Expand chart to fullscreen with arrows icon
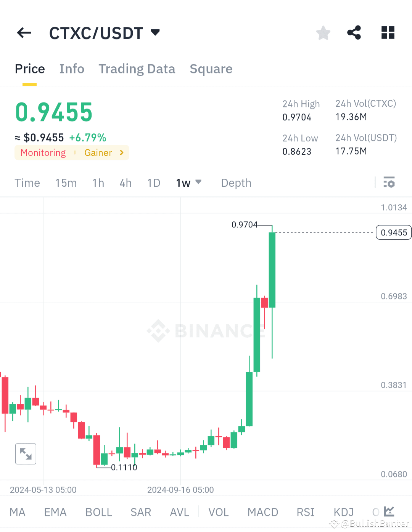The image size is (412, 532). click(x=25, y=454)
